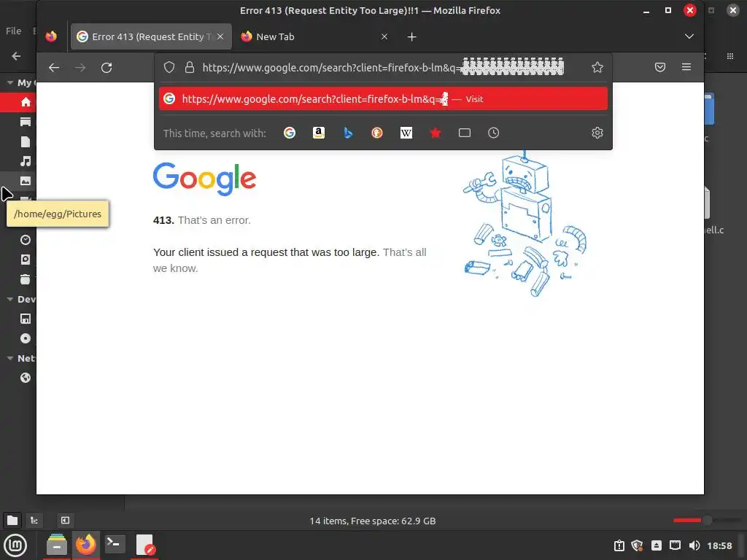Open Save to Pocket button
The image size is (747, 560).
[x=659, y=67]
